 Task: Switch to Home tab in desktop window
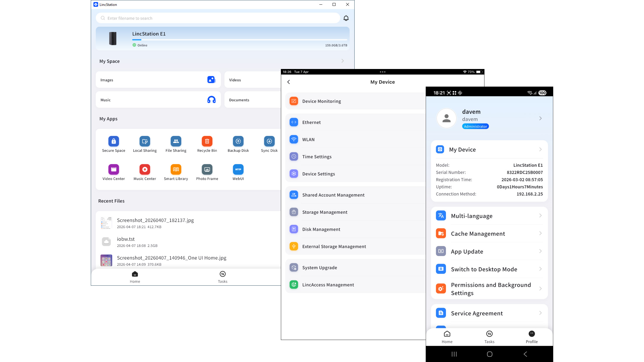135,277
